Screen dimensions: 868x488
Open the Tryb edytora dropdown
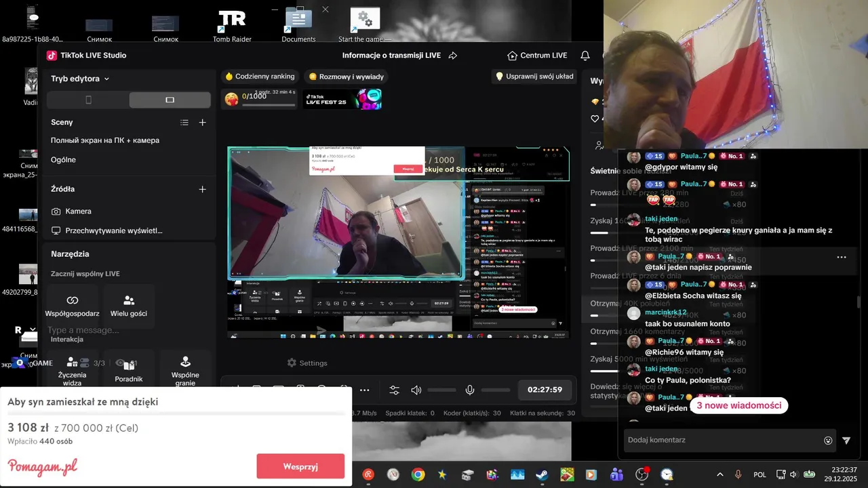[80, 79]
